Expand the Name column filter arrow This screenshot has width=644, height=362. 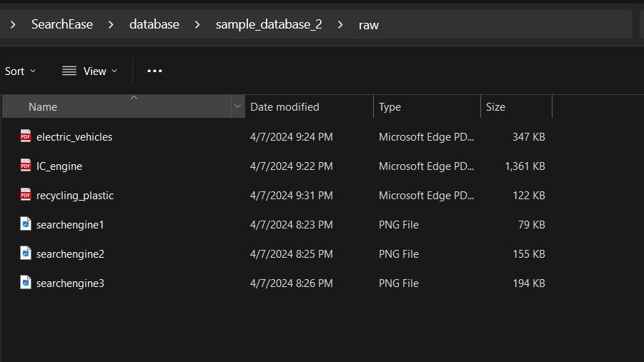tap(237, 107)
